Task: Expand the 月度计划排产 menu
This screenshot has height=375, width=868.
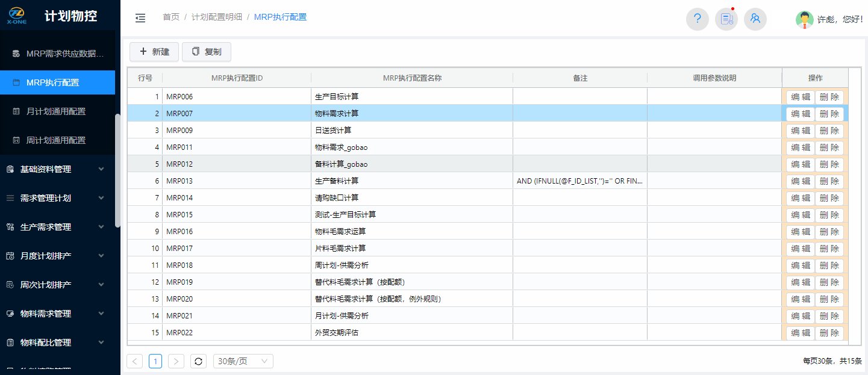Action: click(55, 256)
